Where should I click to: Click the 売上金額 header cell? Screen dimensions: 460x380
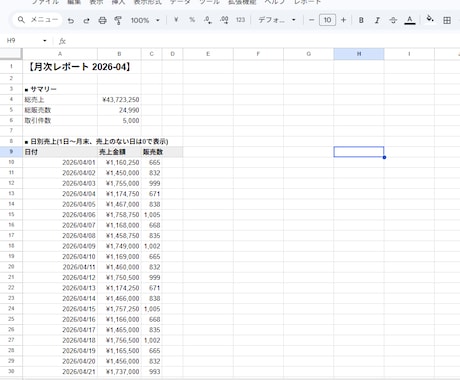pos(119,152)
